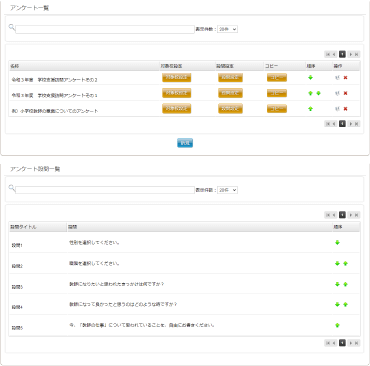Click the 順序 header in survey table

(x=319, y=66)
